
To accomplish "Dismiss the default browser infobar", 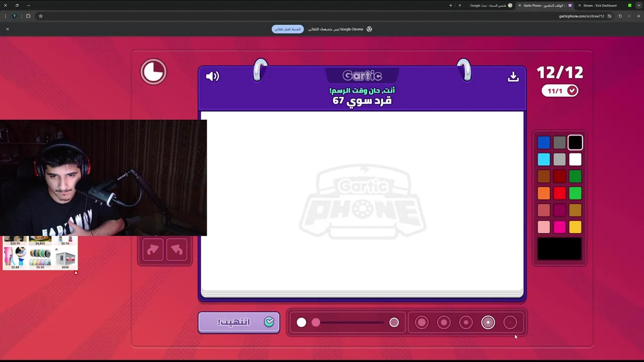I will tap(8, 29).
